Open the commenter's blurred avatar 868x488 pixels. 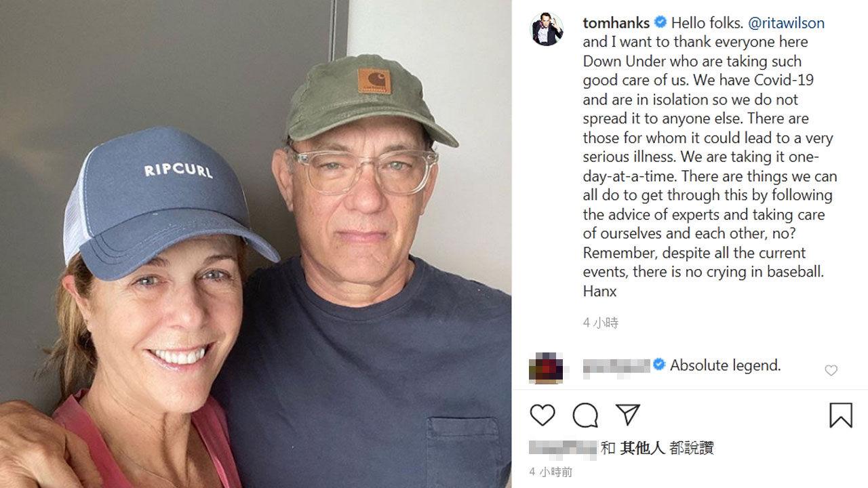click(546, 368)
